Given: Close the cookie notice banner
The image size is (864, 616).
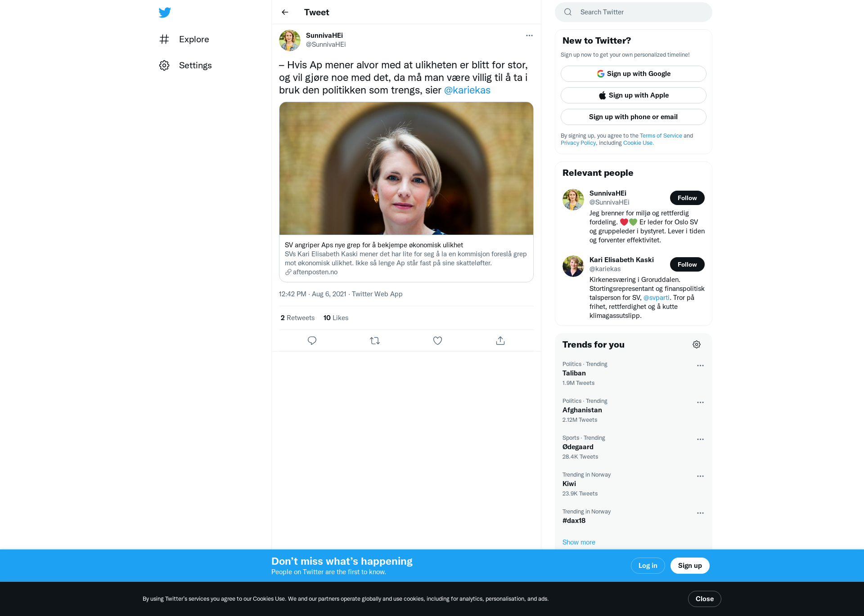Looking at the screenshot, I should pos(704,599).
